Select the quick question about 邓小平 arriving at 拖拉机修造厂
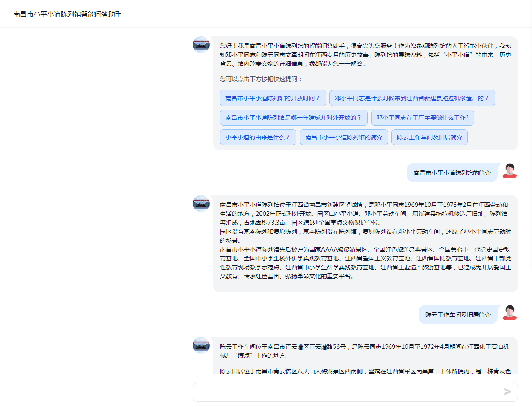Image resolution: width=532 pixels, height=407 pixels. [412, 98]
